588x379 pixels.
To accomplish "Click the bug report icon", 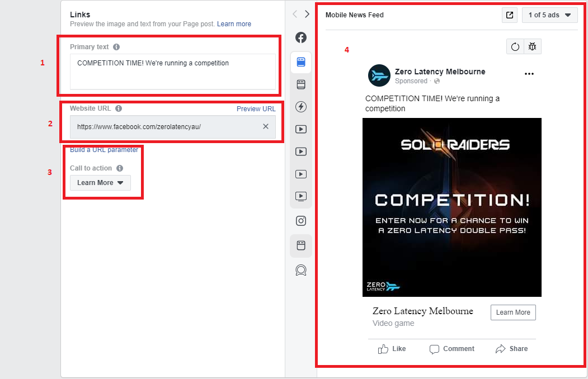I will 533,46.
